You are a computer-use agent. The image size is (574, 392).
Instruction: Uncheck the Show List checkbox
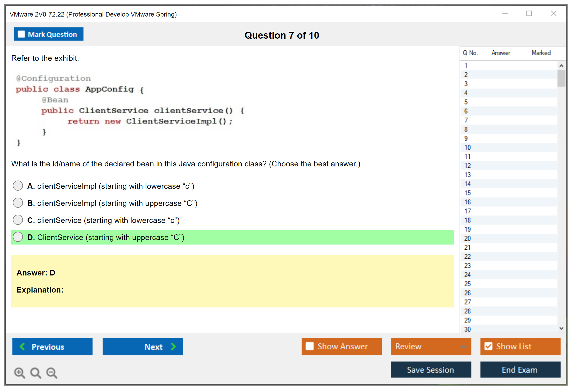click(488, 346)
